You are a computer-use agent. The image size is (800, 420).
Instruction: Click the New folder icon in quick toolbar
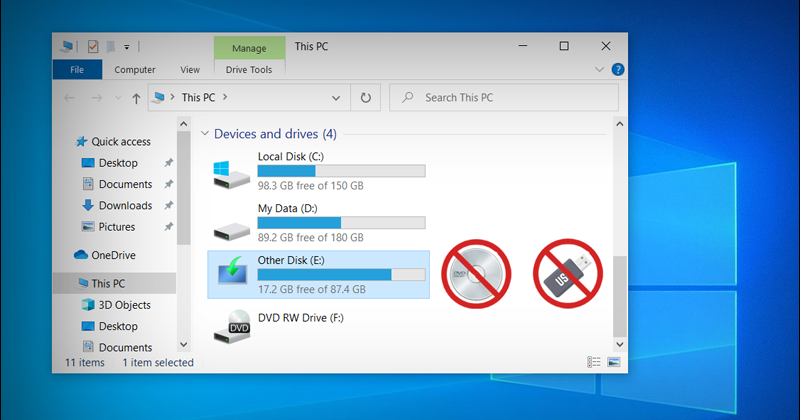pyautogui.click(x=110, y=46)
